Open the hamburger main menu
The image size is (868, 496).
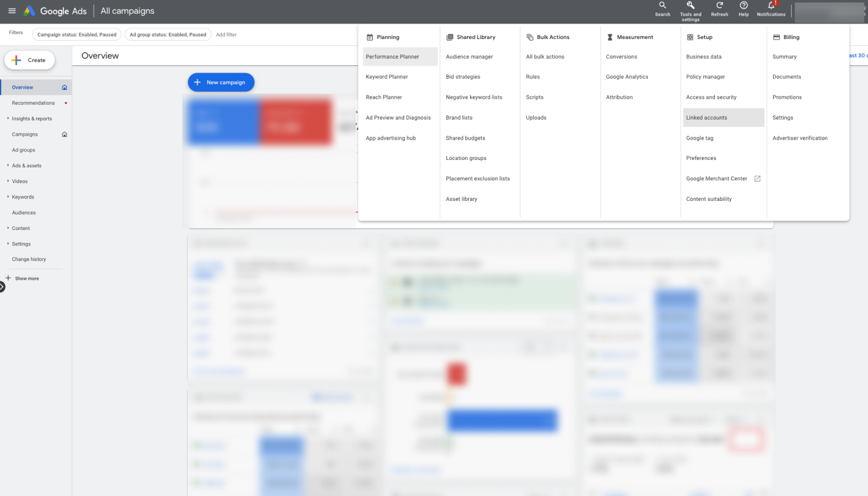click(x=12, y=11)
